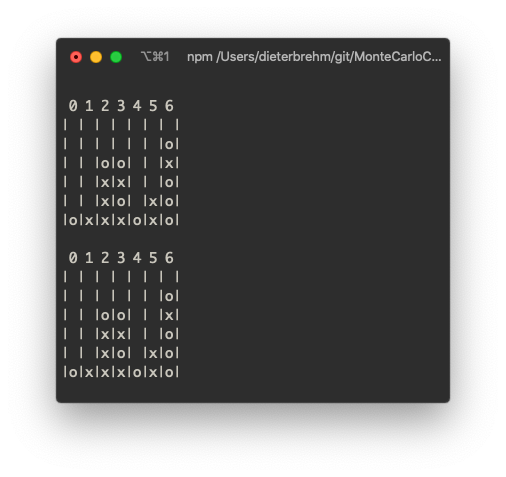Click the keyboard shortcut indicator in title bar
The image size is (506, 477).
coord(155,57)
